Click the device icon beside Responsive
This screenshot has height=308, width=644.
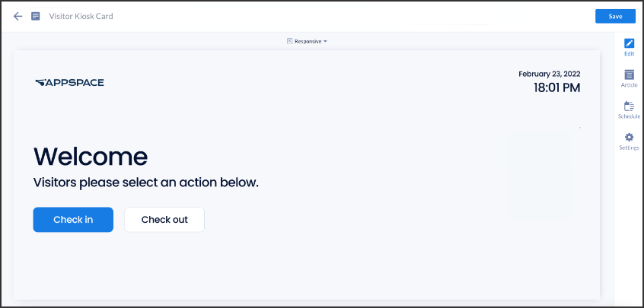[289, 41]
